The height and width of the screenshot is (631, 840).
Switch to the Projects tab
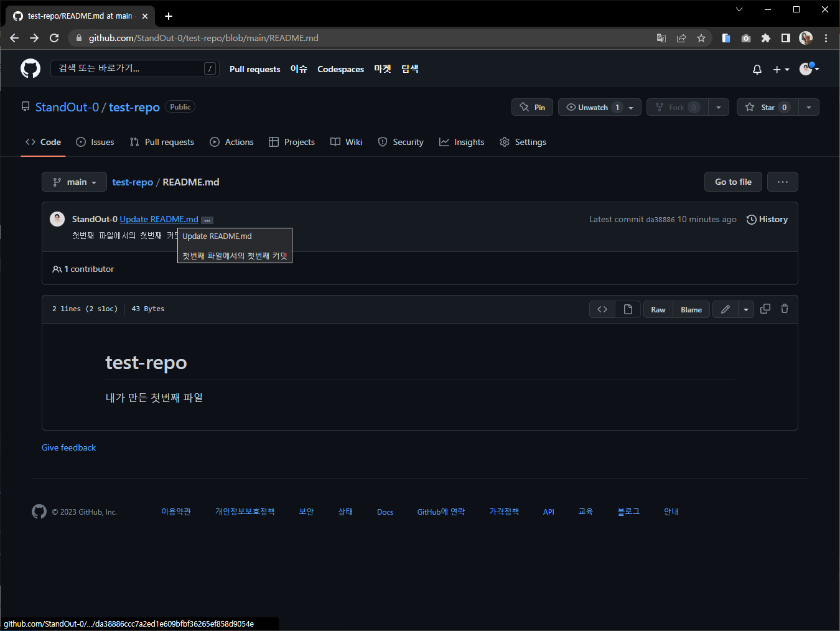coord(292,142)
